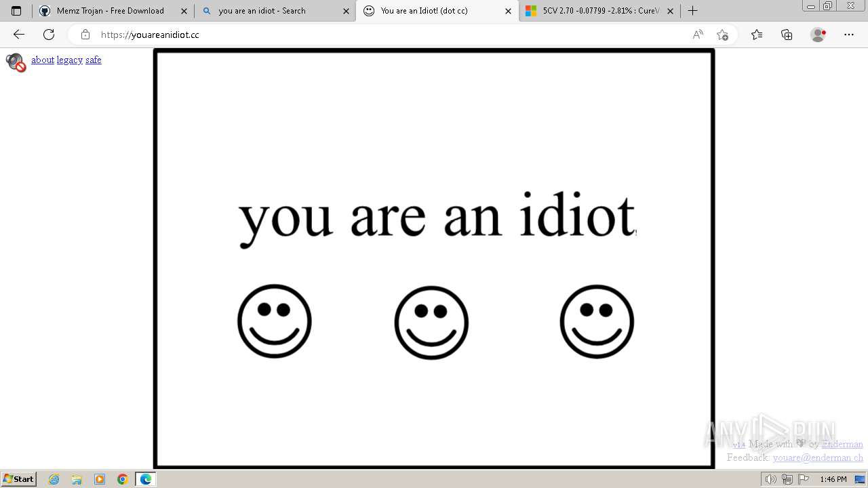Open the safe link
The width and height of the screenshot is (868, 488).
94,60
